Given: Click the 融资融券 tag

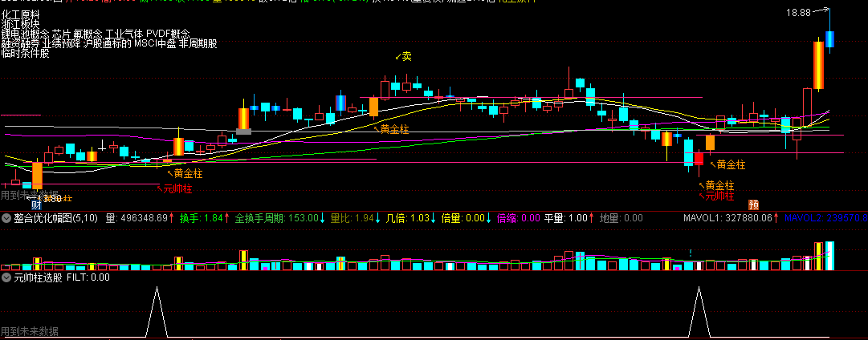Looking at the screenshot, I should (21, 43).
